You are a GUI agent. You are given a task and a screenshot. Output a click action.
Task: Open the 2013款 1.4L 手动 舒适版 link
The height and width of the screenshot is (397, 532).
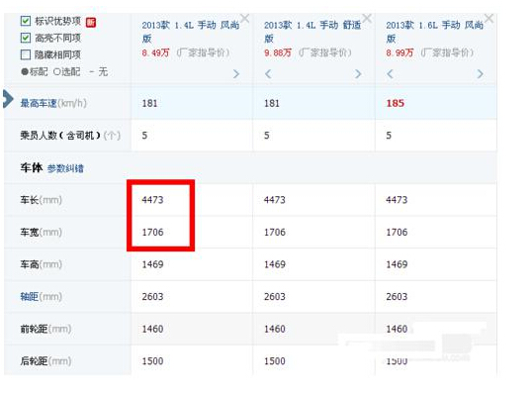[312, 32]
